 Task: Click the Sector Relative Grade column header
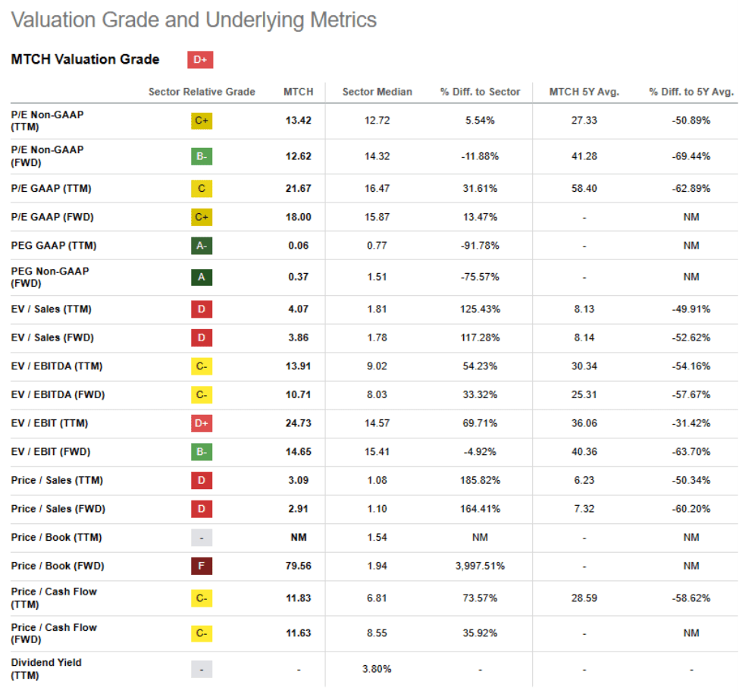pos(202,92)
